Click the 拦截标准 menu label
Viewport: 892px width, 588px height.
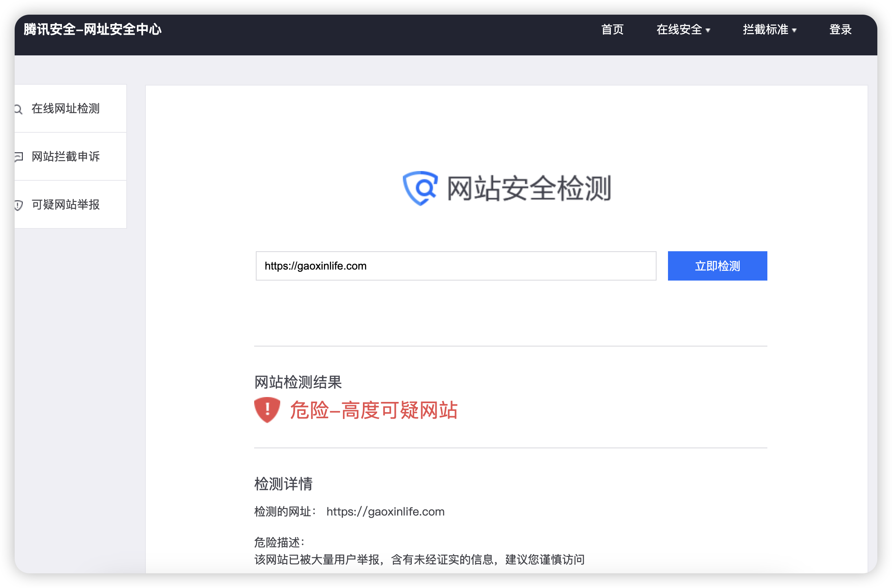pyautogui.click(x=765, y=30)
